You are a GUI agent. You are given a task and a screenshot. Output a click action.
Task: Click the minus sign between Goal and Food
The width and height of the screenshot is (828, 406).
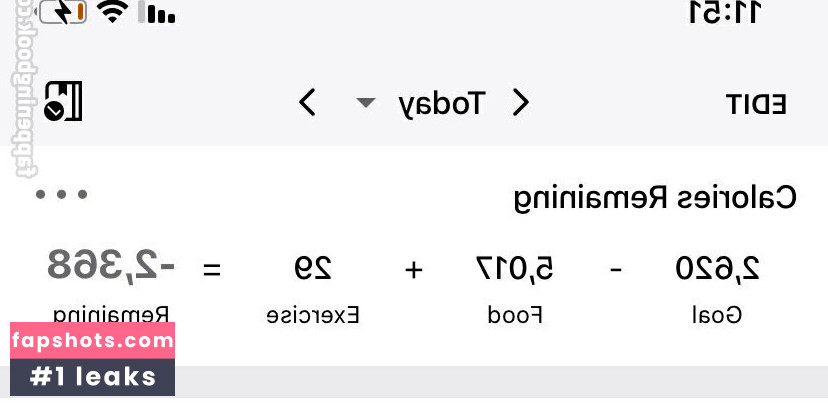coord(616,269)
